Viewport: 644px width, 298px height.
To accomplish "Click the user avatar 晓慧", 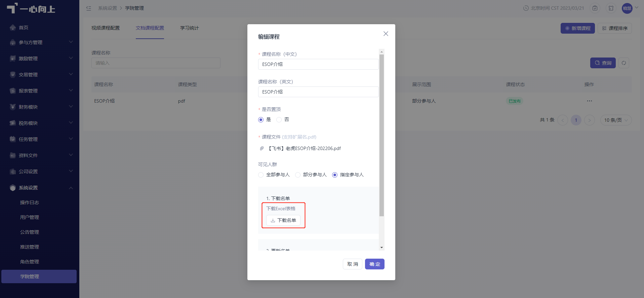I will [x=627, y=8].
